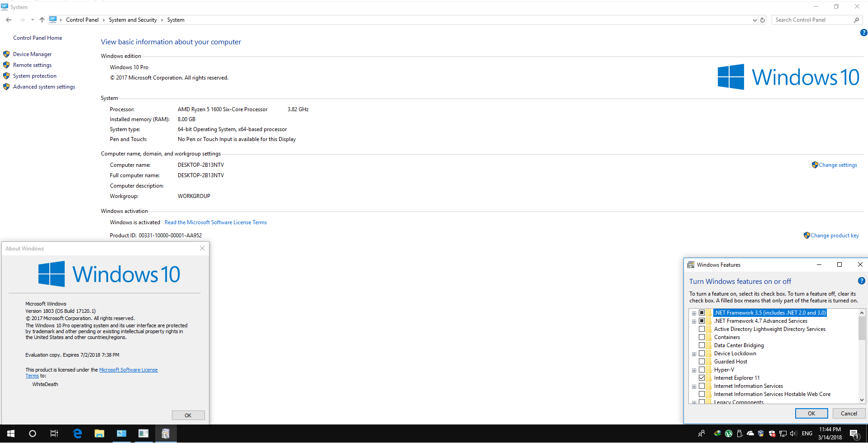Screen dimensions: 868x443
Task: Enable Active Directory Lightweight Directory Services
Action: tap(702, 329)
